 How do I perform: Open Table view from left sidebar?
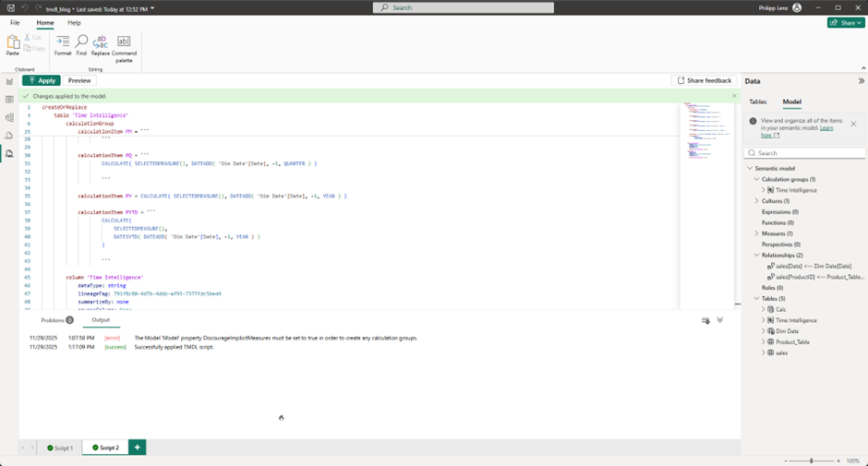coord(9,99)
